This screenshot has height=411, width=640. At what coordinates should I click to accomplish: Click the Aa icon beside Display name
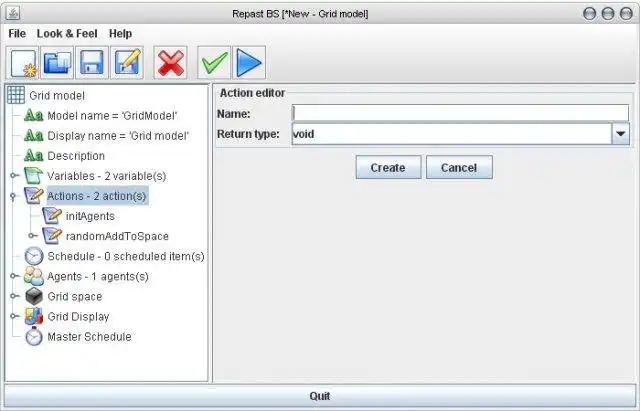[33, 136]
